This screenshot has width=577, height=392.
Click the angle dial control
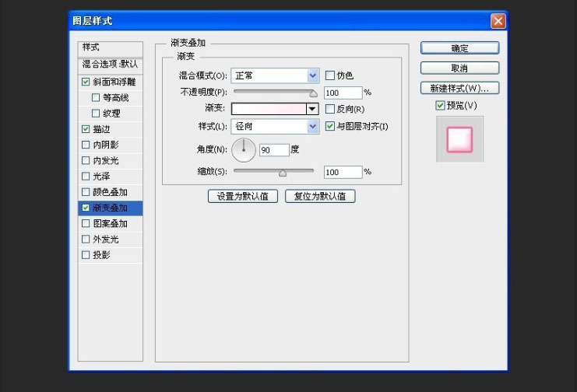click(244, 150)
